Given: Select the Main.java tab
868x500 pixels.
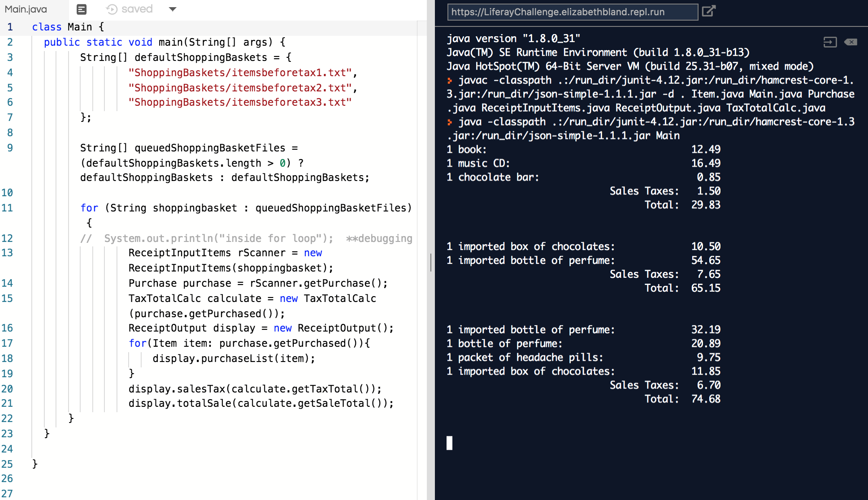Looking at the screenshot, I should point(29,9).
